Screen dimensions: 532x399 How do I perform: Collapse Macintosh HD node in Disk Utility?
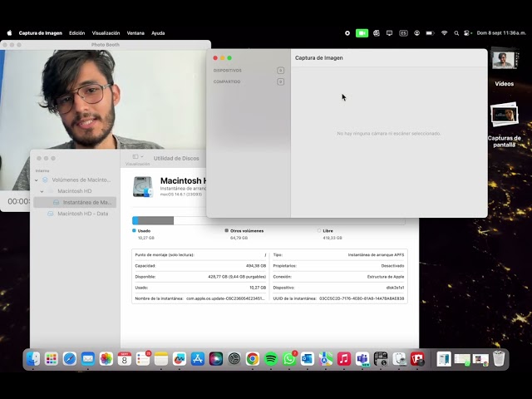point(42,191)
